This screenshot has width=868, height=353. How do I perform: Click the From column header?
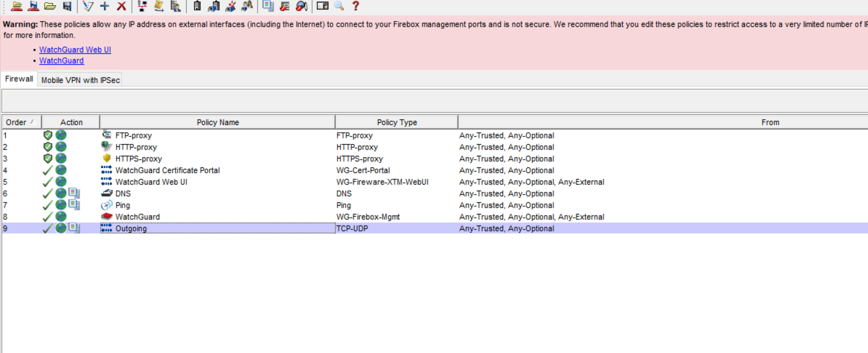663,122
